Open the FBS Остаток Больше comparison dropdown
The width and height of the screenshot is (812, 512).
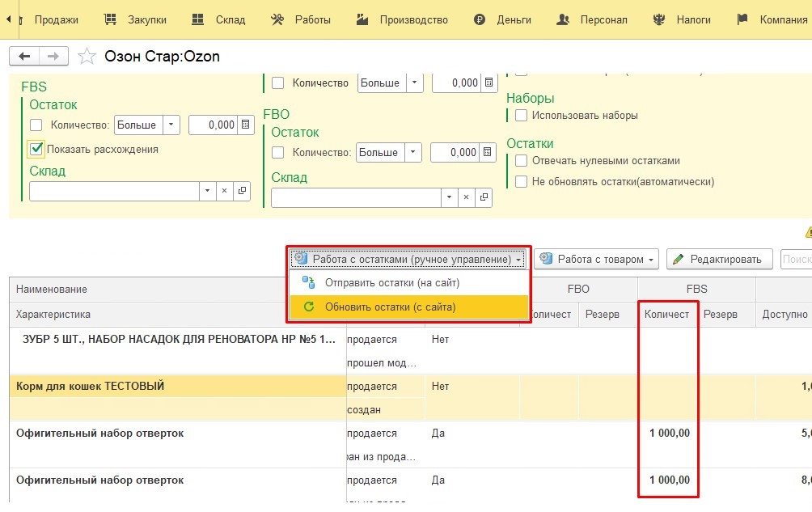coord(171,125)
